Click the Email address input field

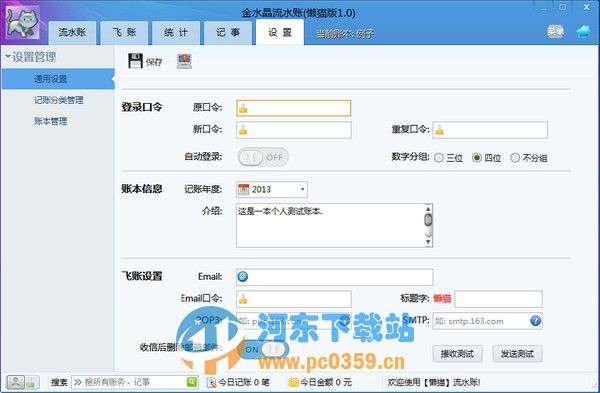pyautogui.click(x=335, y=277)
